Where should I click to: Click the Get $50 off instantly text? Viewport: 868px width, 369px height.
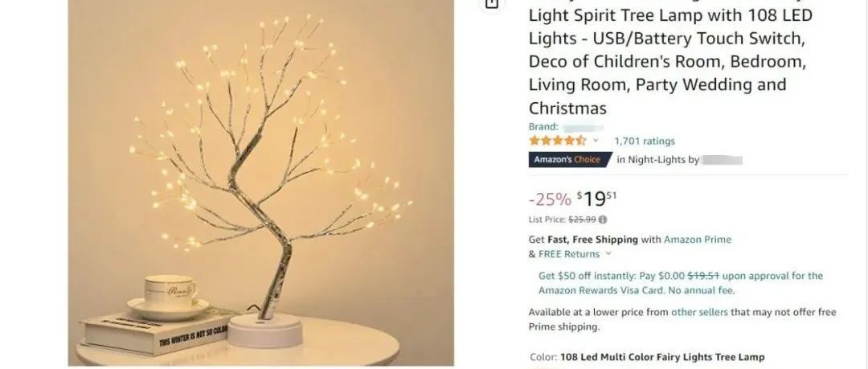click(x=588, y=276)
